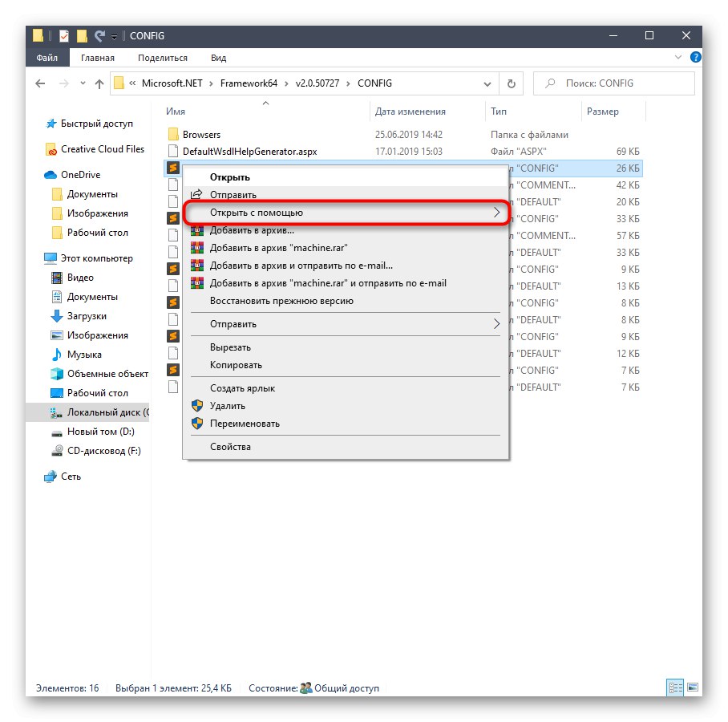Image resolution: width=728 pixels, height=722 pixels.
Task: Expand the ribbon with the chevron
Action: click(678, 57)
